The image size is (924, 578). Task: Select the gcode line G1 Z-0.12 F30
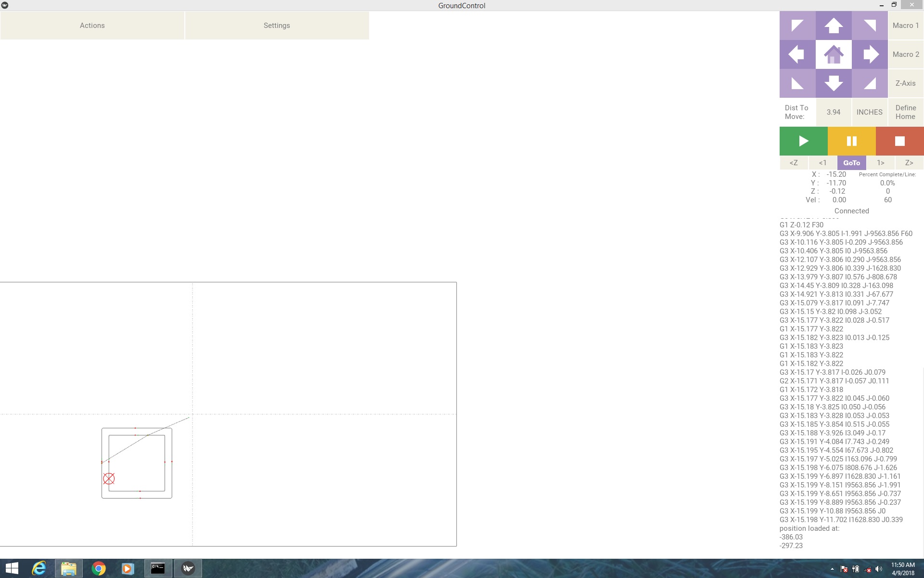coord(802,225)
